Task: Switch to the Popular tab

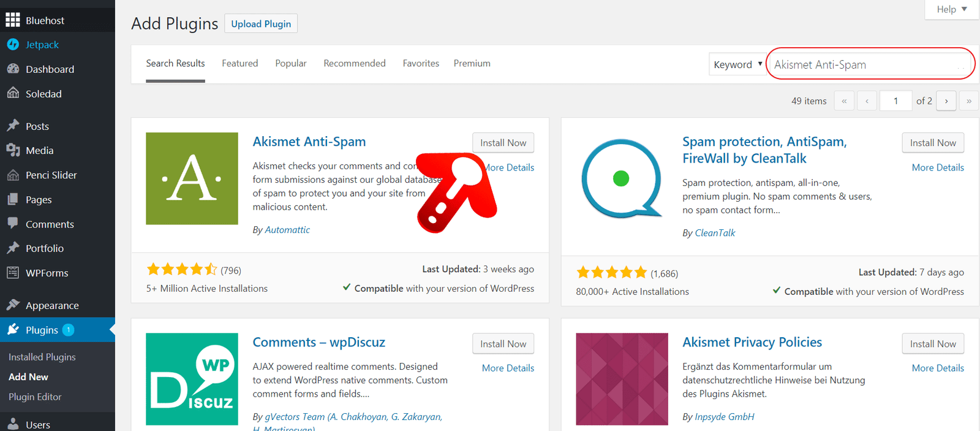Action: pos(291,63)
